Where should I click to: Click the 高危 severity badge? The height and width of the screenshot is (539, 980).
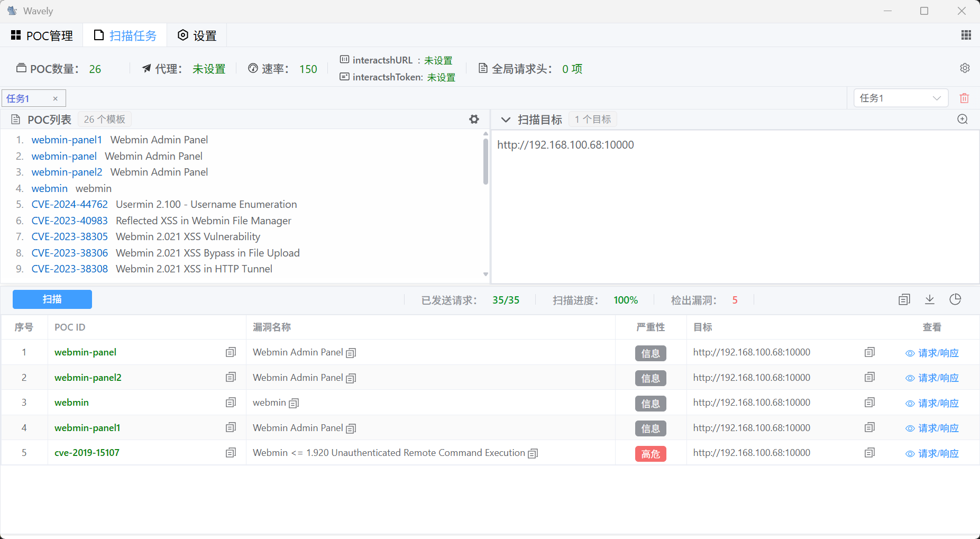(x=651, y=454)
